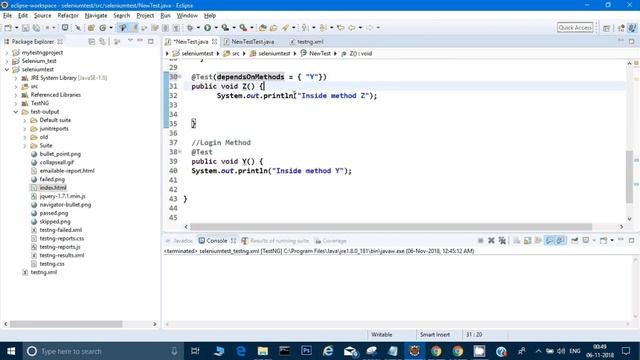Click the Open Perspective icon
Image resolution: width=640 pixels, height=360 pixels.
pyautogui.click(x=607, y=28)
